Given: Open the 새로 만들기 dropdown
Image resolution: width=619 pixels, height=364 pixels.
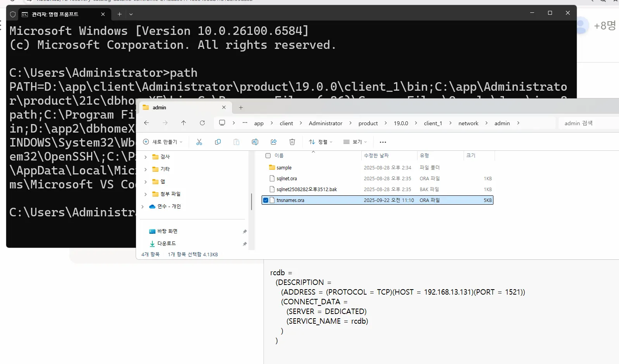Looking at the screenshot, I should pos(163,142).
